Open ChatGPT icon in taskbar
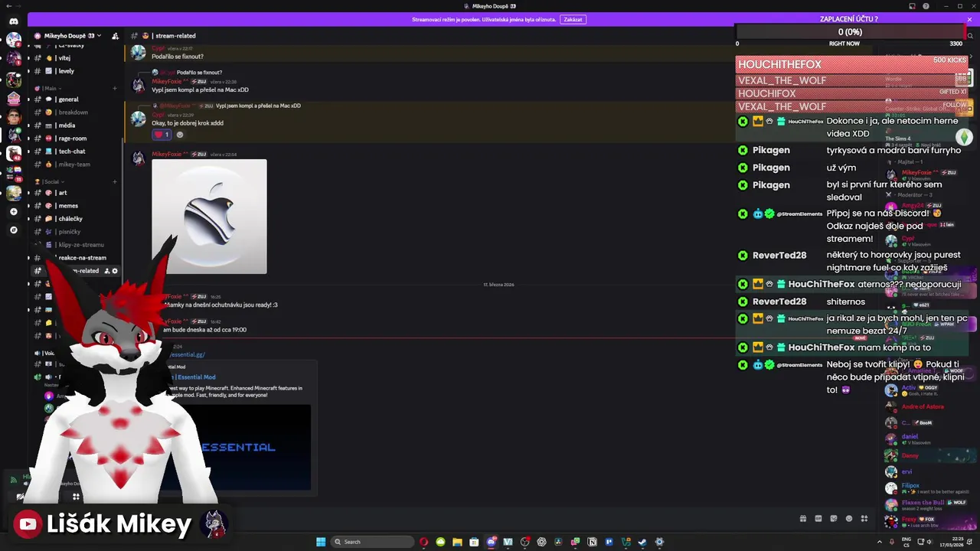The image size is (980, 551). (541, 542)
